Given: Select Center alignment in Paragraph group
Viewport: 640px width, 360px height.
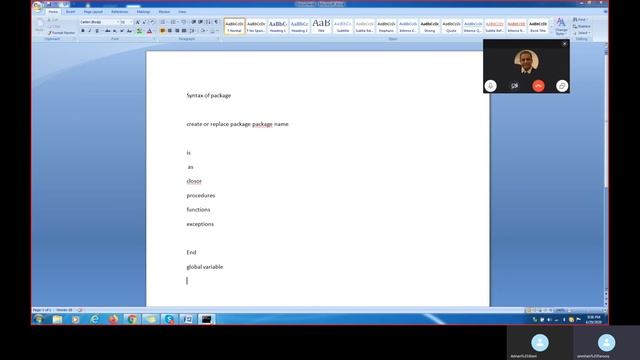Looking at the screenshot, I should point(170,31).
